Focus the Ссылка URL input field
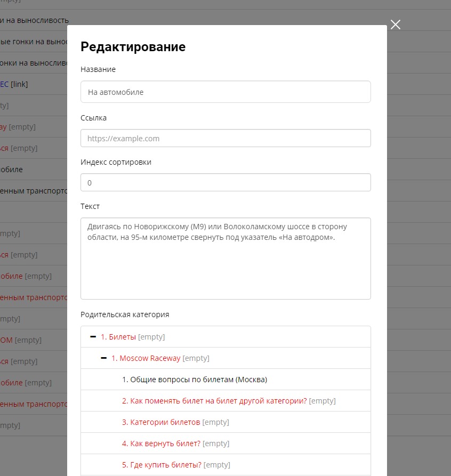The height and width of the screenshot is (476, 451). click(x=226, y=139)
